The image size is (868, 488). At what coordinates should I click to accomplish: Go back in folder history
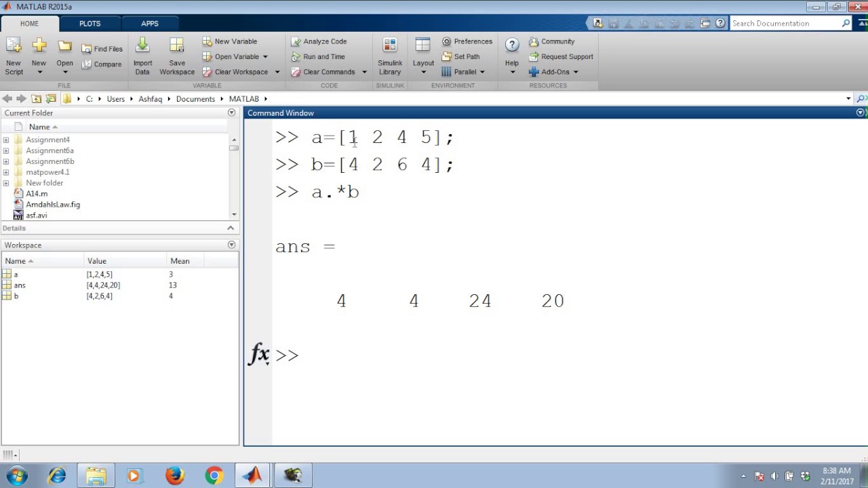coord(7,99)
